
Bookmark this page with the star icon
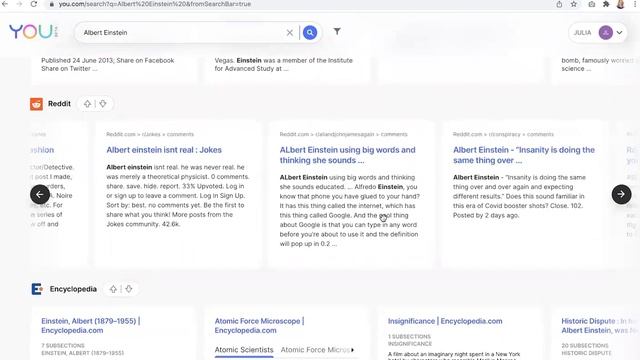[574, 4]
